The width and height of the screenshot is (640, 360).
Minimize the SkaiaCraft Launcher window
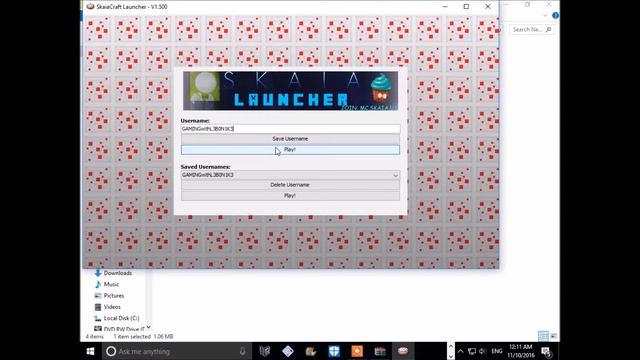click(445, 7)
